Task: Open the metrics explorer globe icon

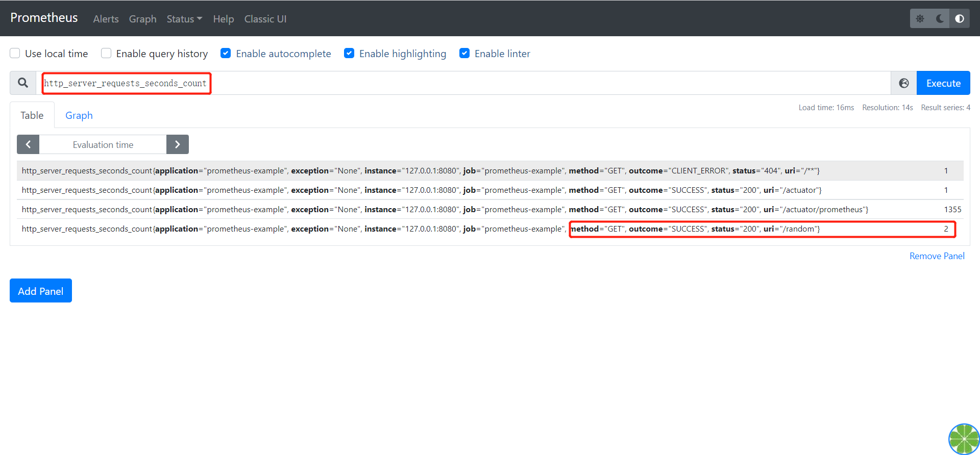Action: click(903, 83)
